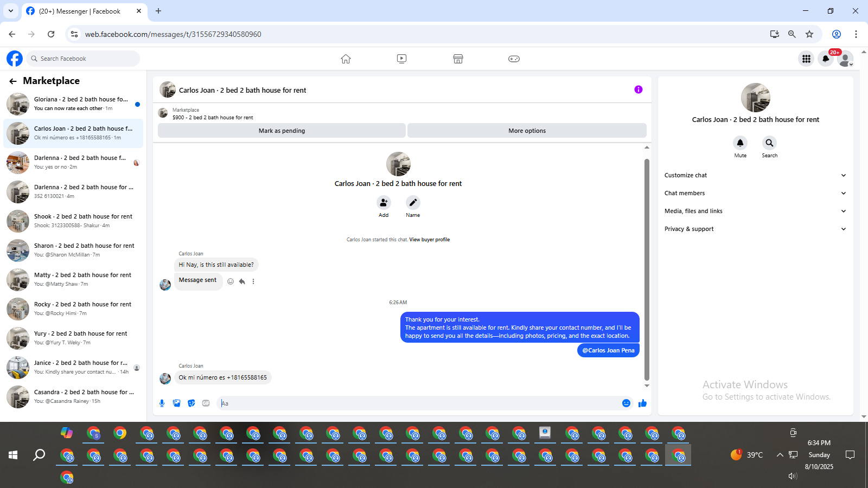Viewport: 868px width, 488px height.
Task: Click the Facebook logo
Action: pyautogui.click(x=15, y=59)
